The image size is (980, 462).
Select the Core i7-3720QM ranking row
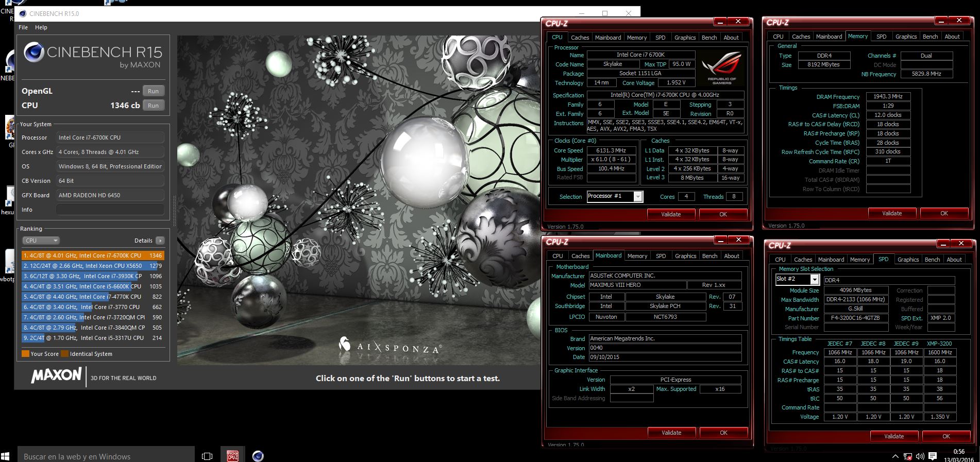pyautogui.click(x=93, y=317)
